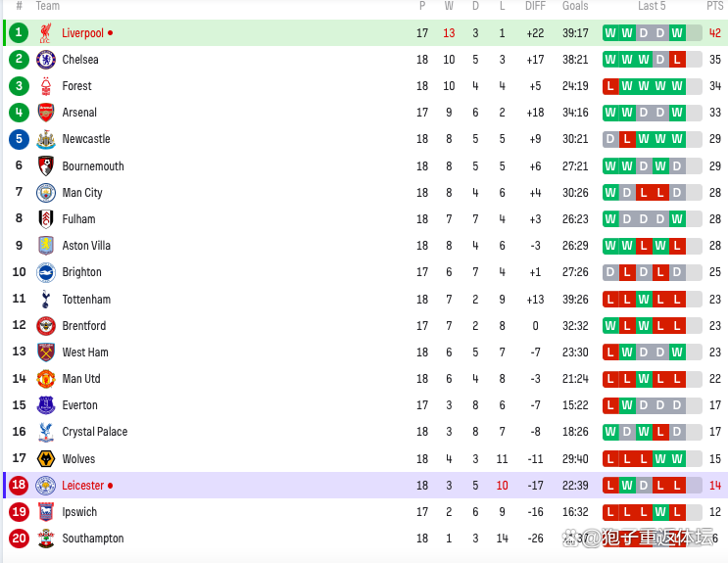Click the Aston Villa team name
728x563 pixels.
(86, 246)
